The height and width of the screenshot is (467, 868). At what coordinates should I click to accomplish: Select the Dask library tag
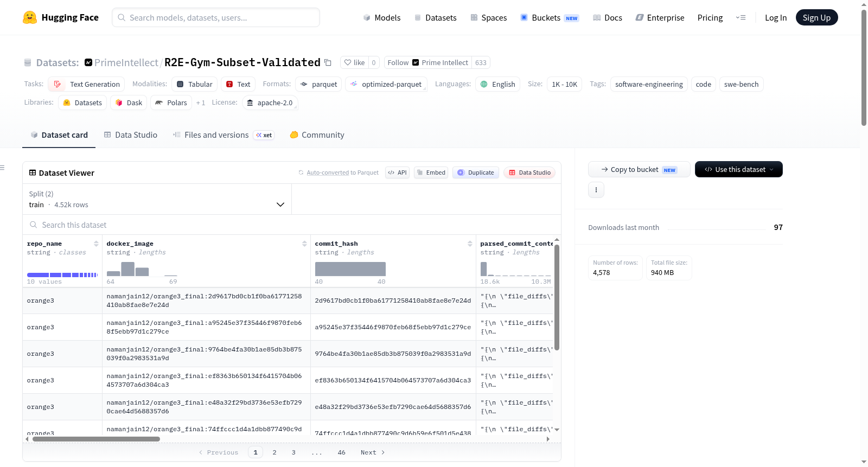[x=129, y=103]
